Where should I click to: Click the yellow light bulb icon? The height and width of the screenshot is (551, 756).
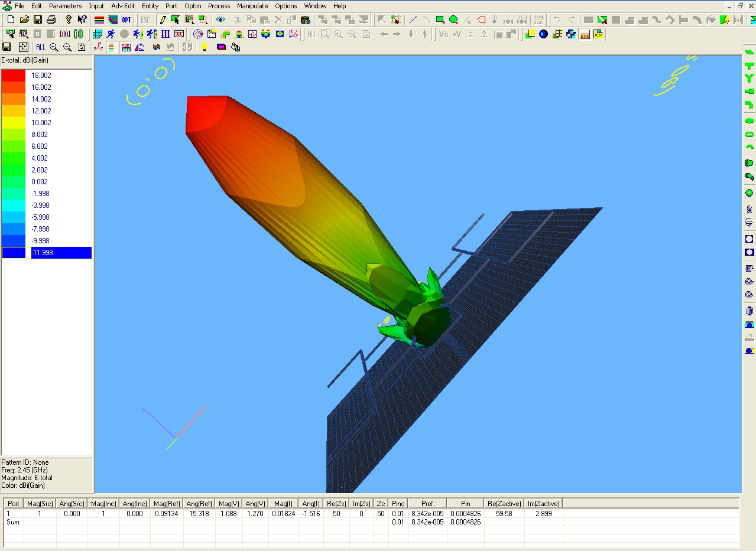point(204,47)
